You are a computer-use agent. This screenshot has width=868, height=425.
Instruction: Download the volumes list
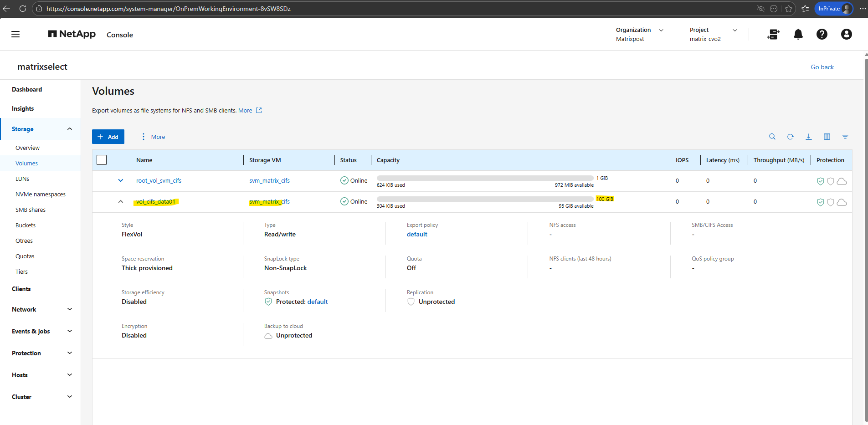(808, 137)
